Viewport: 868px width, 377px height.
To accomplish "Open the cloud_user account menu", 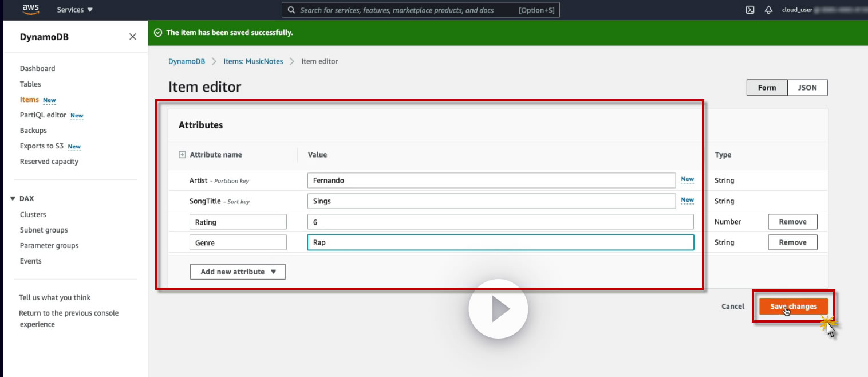I will [x=796, y=10].
